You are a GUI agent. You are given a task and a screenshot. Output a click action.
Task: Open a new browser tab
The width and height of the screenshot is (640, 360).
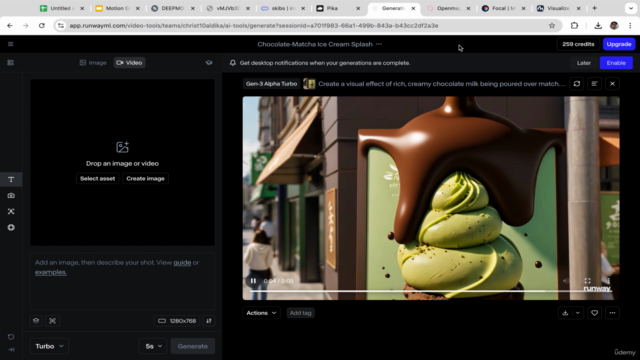[594, 8]
